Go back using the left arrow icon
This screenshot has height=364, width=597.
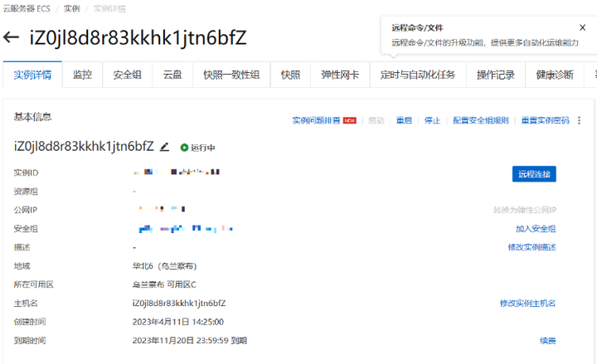coord(11,37)
